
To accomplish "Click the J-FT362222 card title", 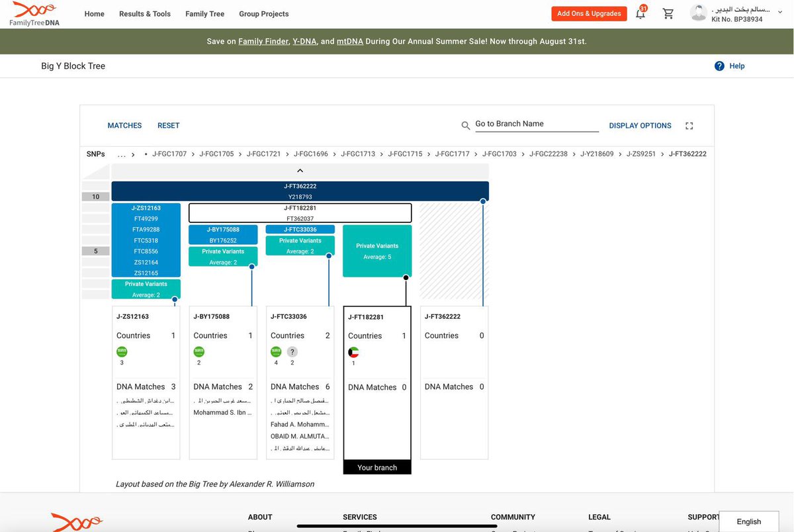I will point(443,316).
